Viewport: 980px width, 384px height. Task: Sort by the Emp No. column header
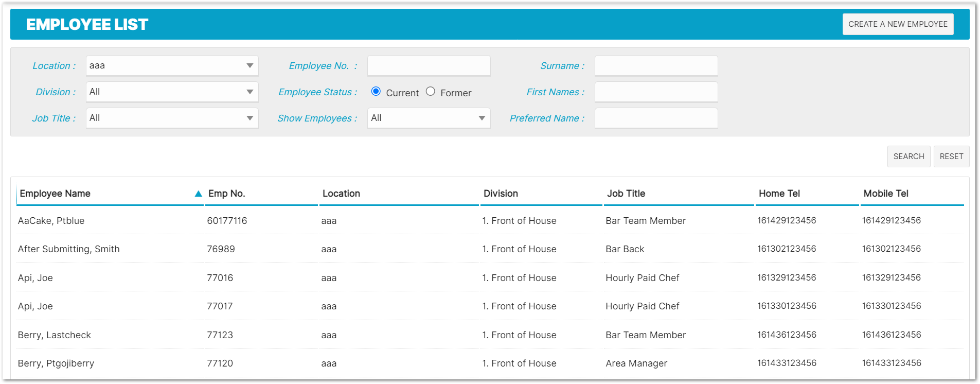(x=227, y=194)
